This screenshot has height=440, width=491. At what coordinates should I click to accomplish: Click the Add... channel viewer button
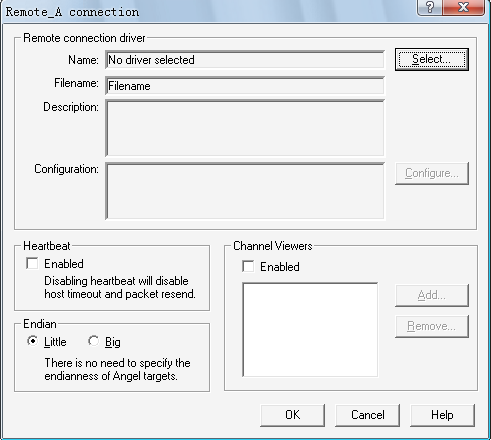432,295
